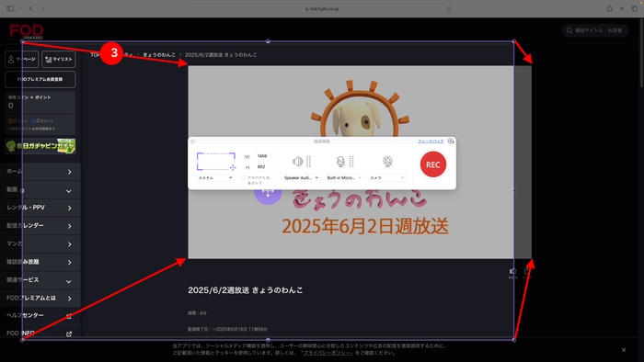This screenshot has width=644, height=362.
Task: Click the share icon below video
Action: tap(526, 272)
